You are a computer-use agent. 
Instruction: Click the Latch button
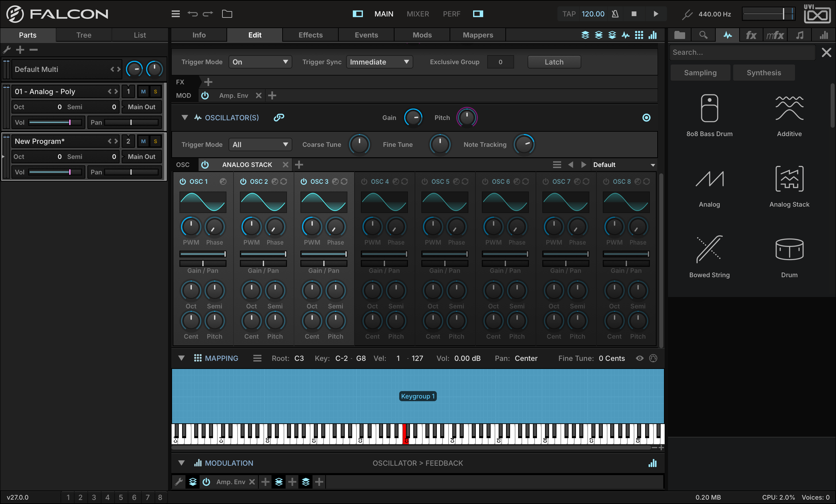(x=554, y=62)
